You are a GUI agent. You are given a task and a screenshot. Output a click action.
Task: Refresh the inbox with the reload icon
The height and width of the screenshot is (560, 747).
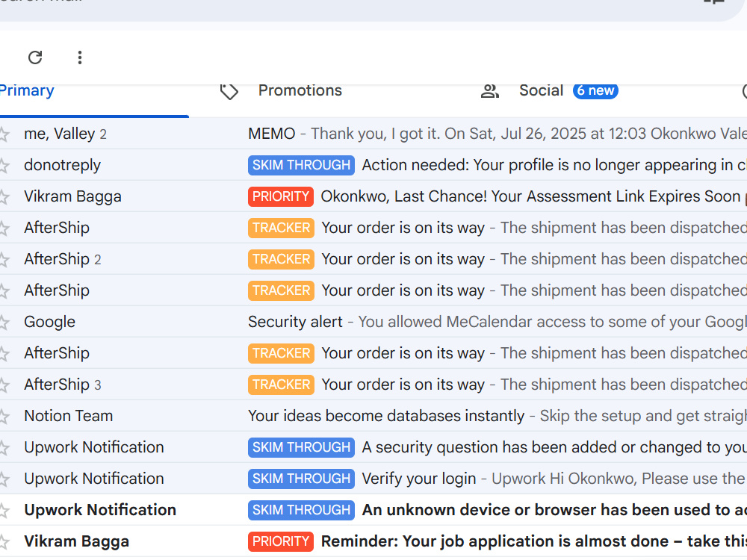tap(35, 57)
